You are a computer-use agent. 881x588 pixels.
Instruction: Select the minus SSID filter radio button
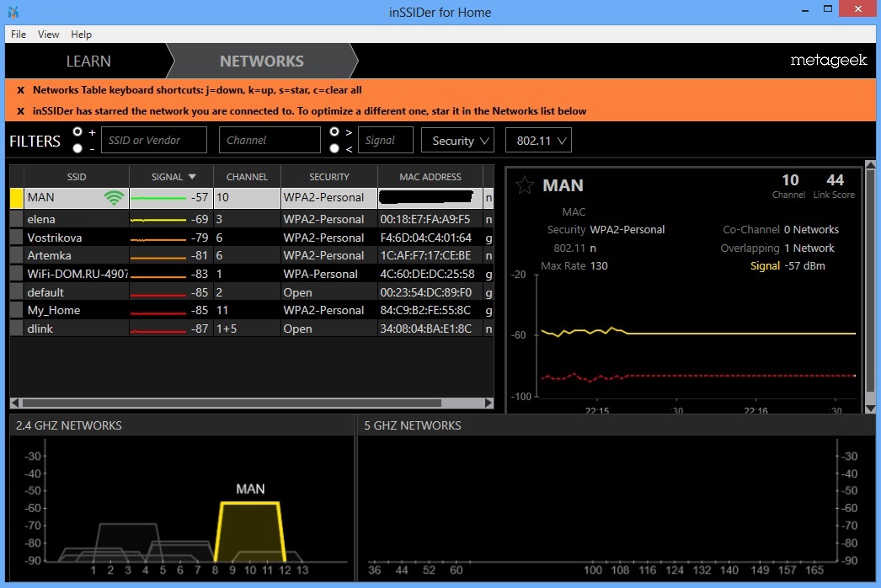pos(77,148)
